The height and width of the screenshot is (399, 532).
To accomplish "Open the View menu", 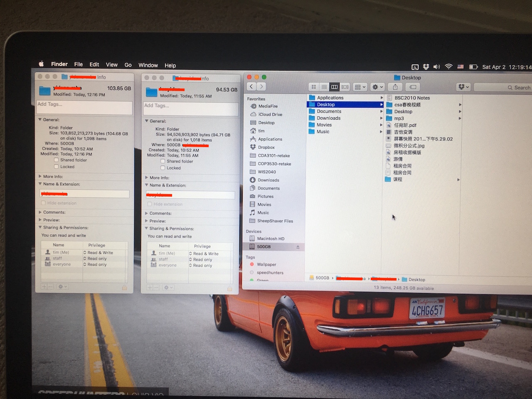I will [x=112, y=65].
